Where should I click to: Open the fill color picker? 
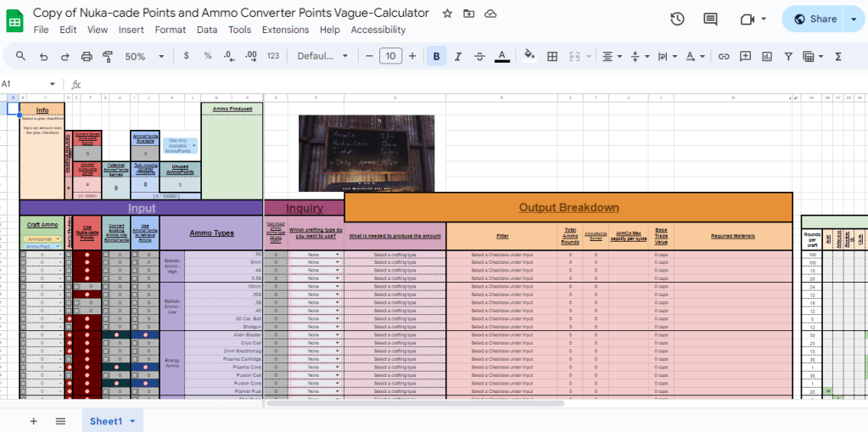[529, 57]
